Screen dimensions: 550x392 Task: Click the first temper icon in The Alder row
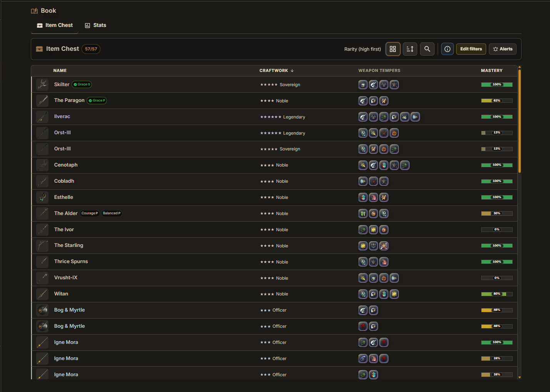tap(363, 214)
